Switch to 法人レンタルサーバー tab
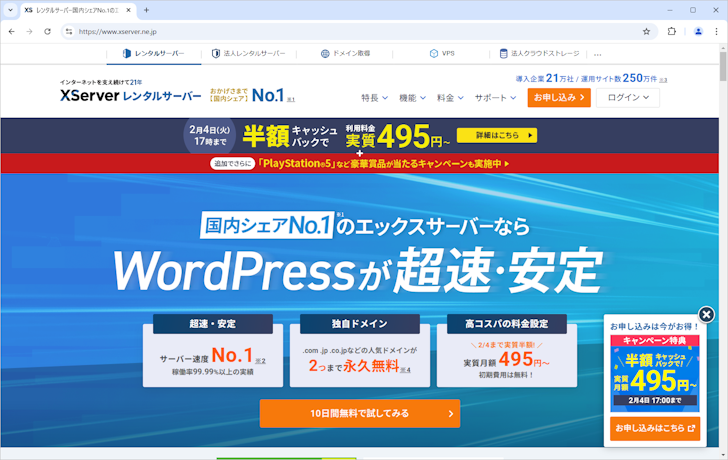728x460 pixels. click(x=248, y=53)
